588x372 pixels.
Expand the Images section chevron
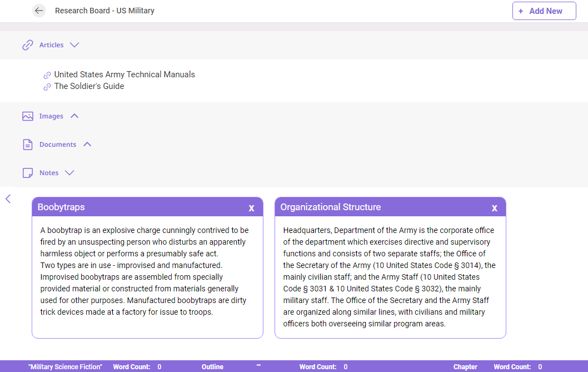click(74, 116)
